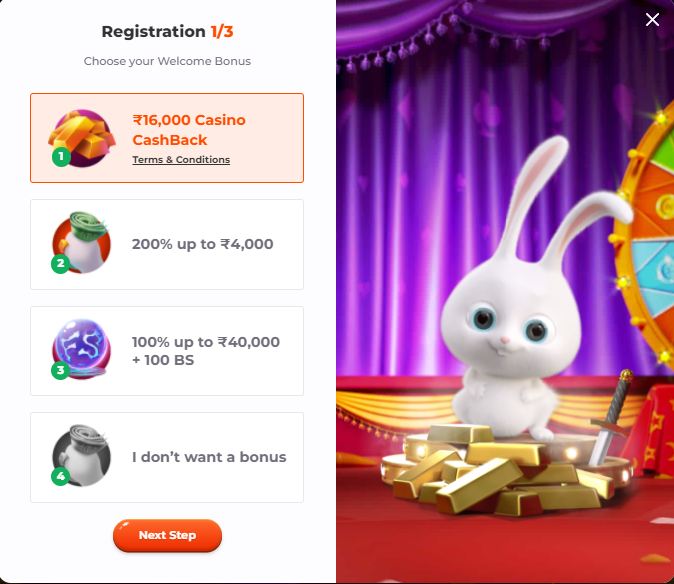Click green number 2 badge

(61, 263)
